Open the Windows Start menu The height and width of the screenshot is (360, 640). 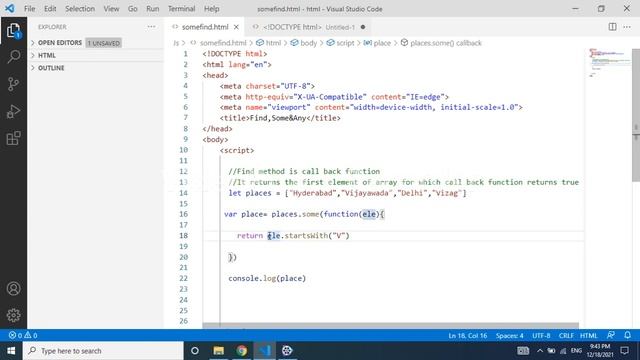click(11, 351)
